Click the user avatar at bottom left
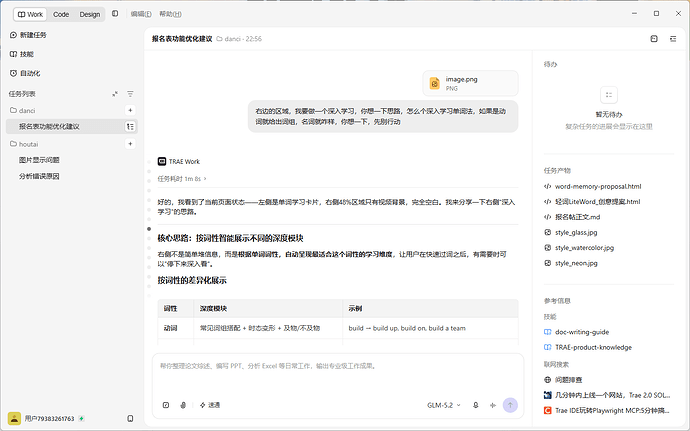The height and width of the screenshot is (431, 690). (x=15, y=418)
